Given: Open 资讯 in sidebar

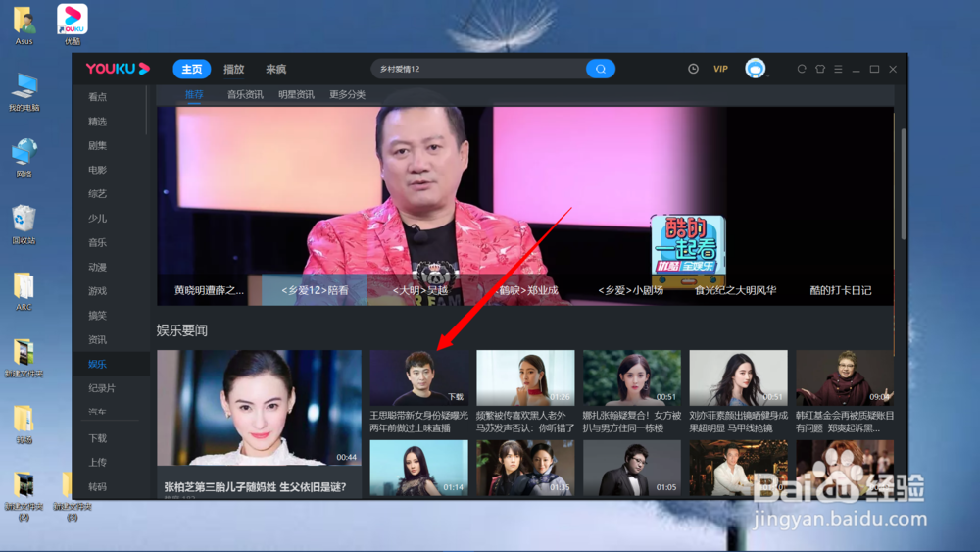Looking at the screenshot, I should pos(97,340).
